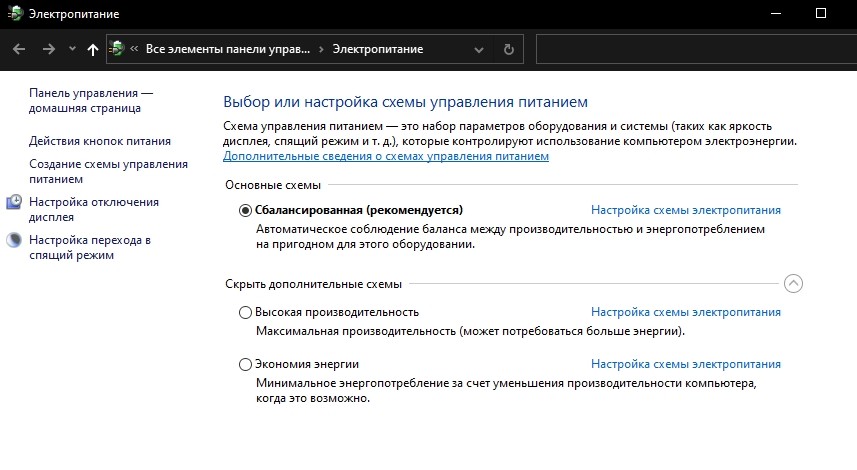Go to the Все элементы панели управления breadcrumb

227,49
